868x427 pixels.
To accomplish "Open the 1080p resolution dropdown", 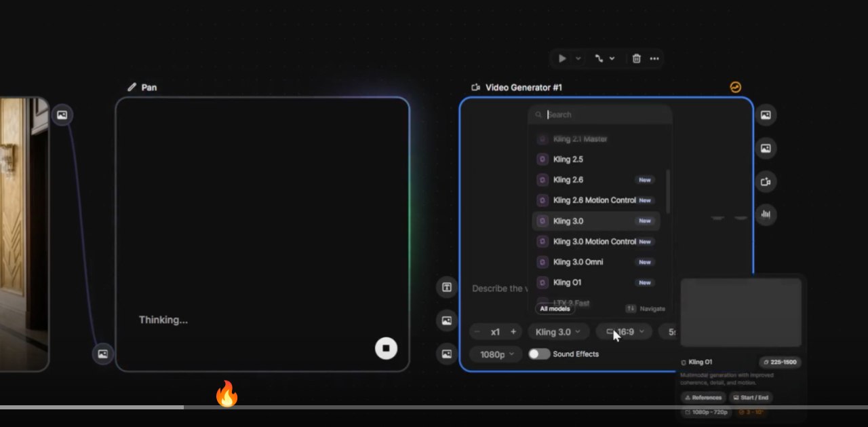I will pyautogui.click(x=496, y=354).
